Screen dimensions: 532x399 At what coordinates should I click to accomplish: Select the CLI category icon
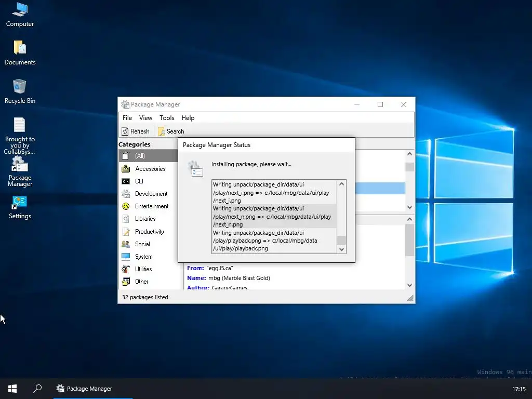point(126,181)
